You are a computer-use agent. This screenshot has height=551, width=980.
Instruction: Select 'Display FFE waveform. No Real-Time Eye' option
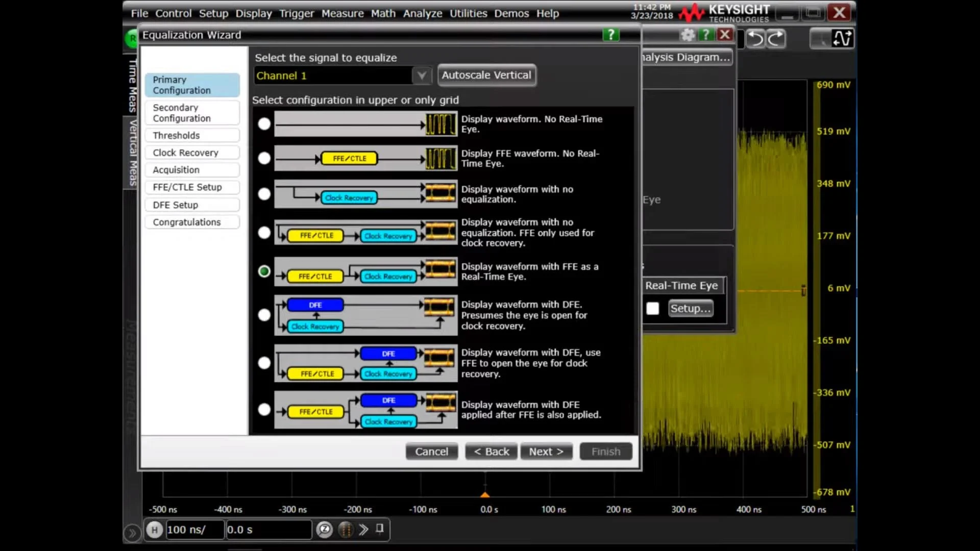[x=264, y=158]
